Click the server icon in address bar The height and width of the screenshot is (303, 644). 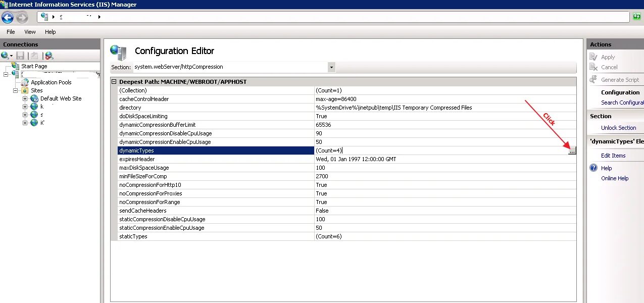(45, 17)
